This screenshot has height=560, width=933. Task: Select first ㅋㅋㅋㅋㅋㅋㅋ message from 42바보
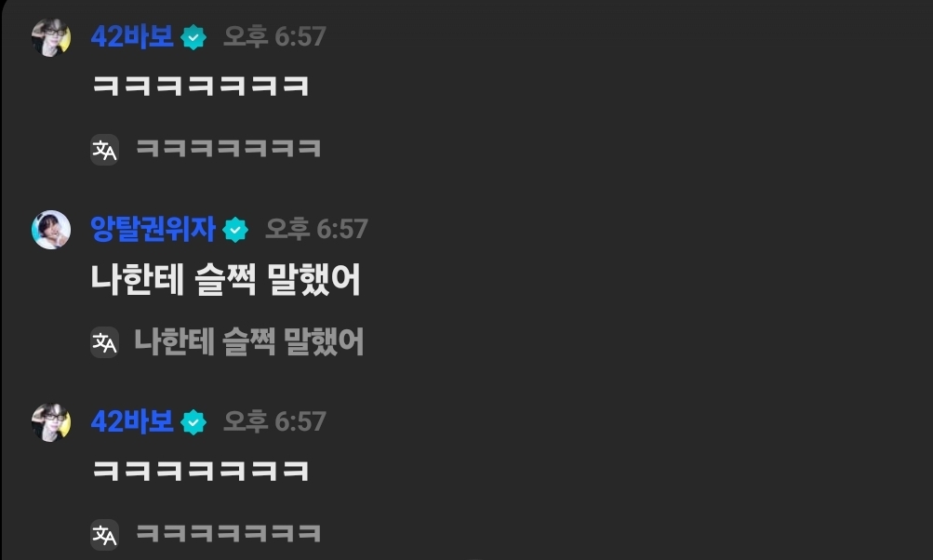coord(201,87)
